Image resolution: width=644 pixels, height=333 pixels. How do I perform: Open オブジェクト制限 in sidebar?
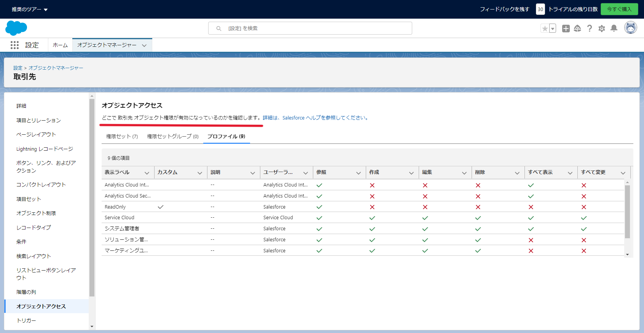point(36,213)
